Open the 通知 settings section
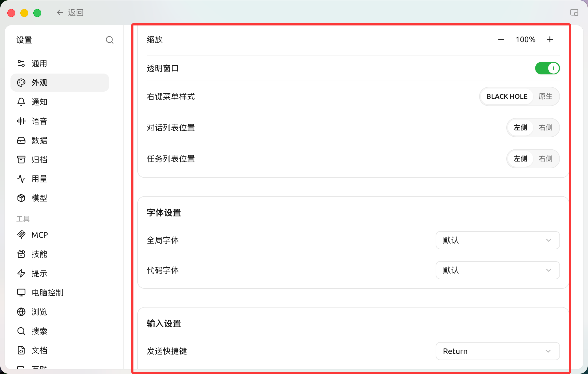The width and height of the screenshot is (588, 374). pyautogui.click(x=60, y=102)
